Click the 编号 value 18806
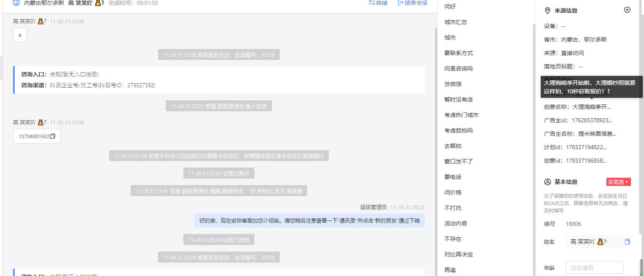The width and height of the screenshot is (644, 276). 573,224
